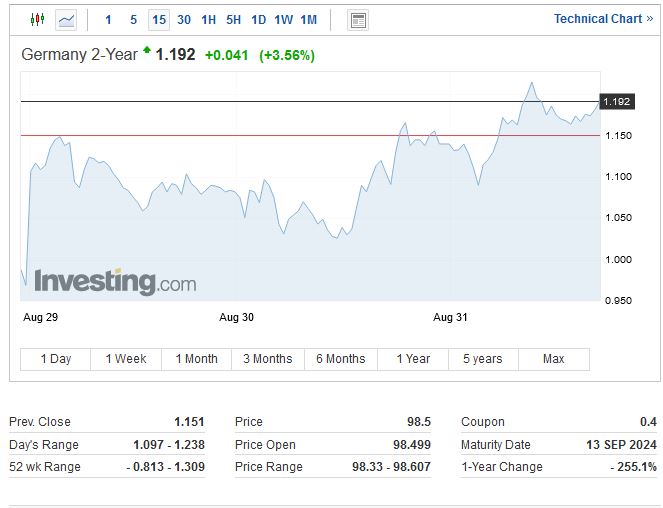
Task: Set chart interval to 5 minutes
Action: pos(133,20)
